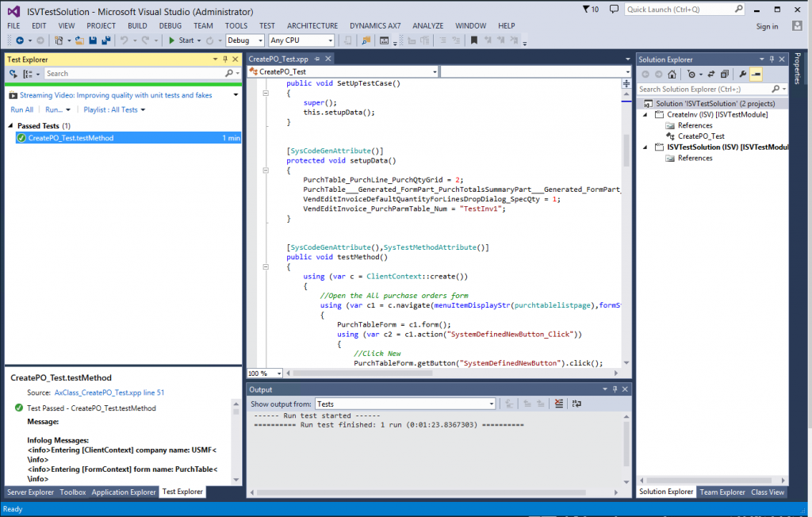Click the Run All tests icon in Test Explorer
Viewport: 812px width, 517px height.
[13, 74]
